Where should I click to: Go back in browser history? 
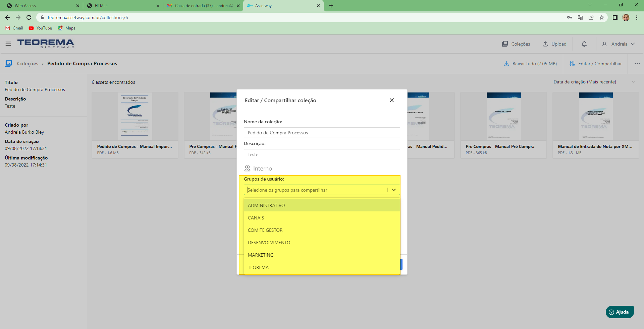(7, 17)
